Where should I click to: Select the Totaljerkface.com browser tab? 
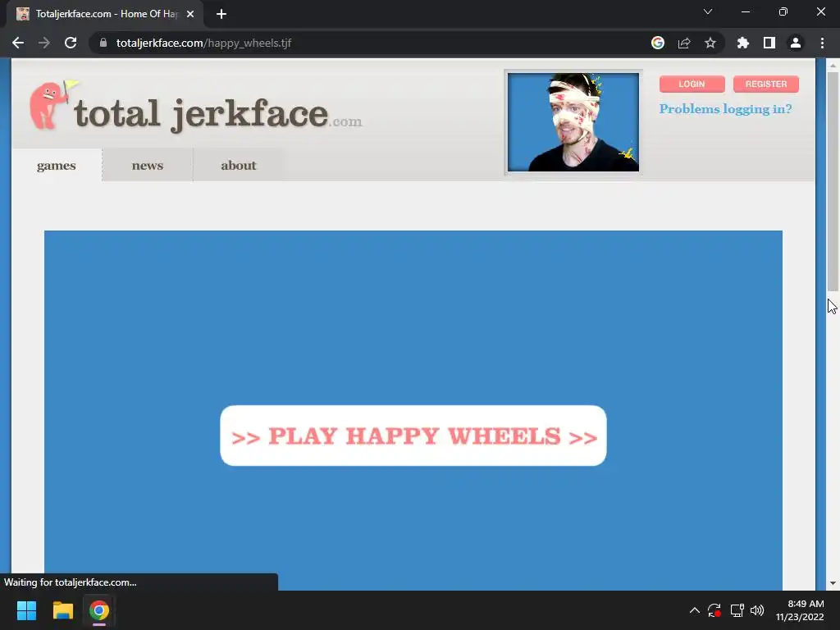click(106, 14)
